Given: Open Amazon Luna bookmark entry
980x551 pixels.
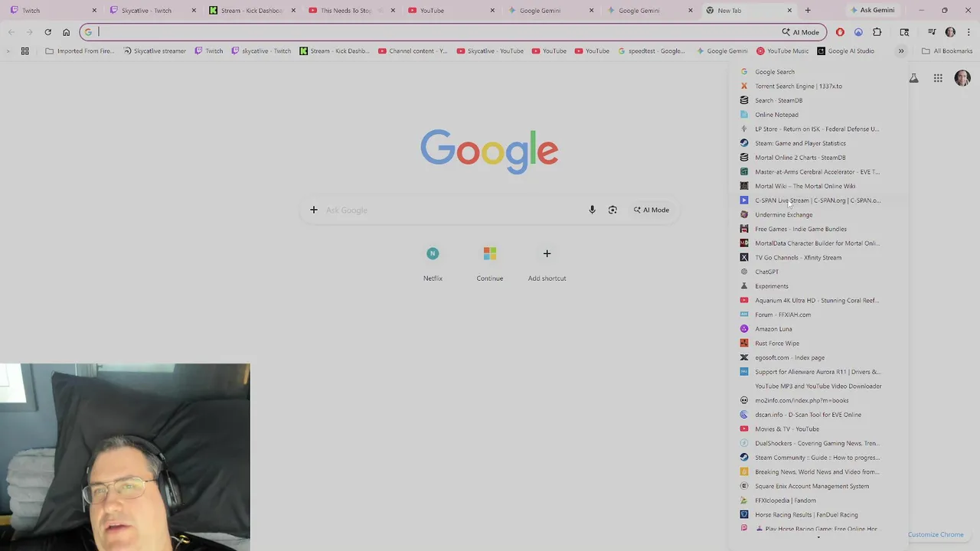Looking at the screenshot, I should pyautogui.click(x=818, y=329).
